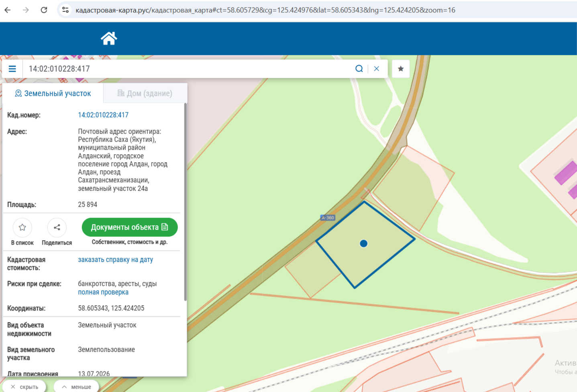Click the search magnifier icon
Viewport: 577px width, 392px height.
[359, 69]
